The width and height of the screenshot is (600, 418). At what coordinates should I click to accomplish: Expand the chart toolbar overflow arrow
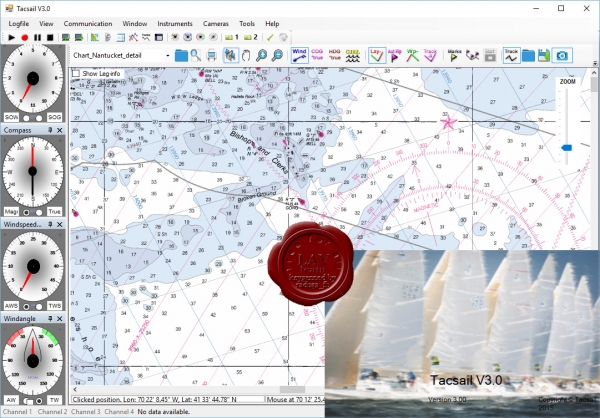click(x=595, y=63)
